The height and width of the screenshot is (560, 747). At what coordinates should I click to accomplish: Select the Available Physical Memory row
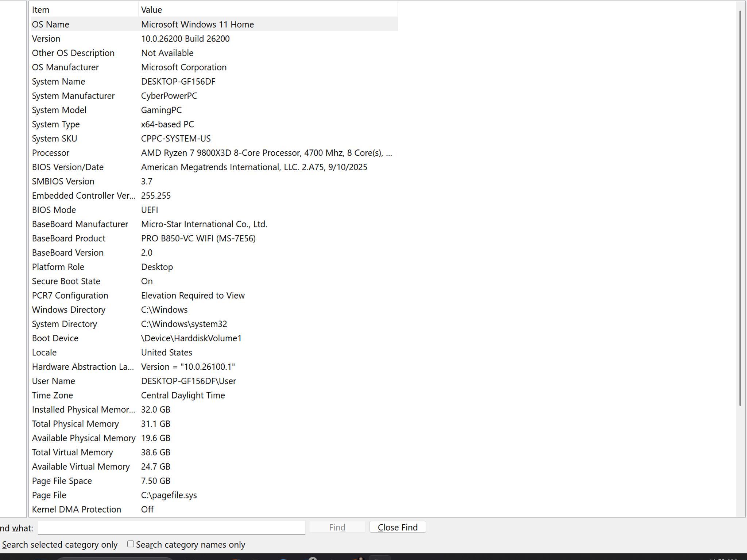214,438
